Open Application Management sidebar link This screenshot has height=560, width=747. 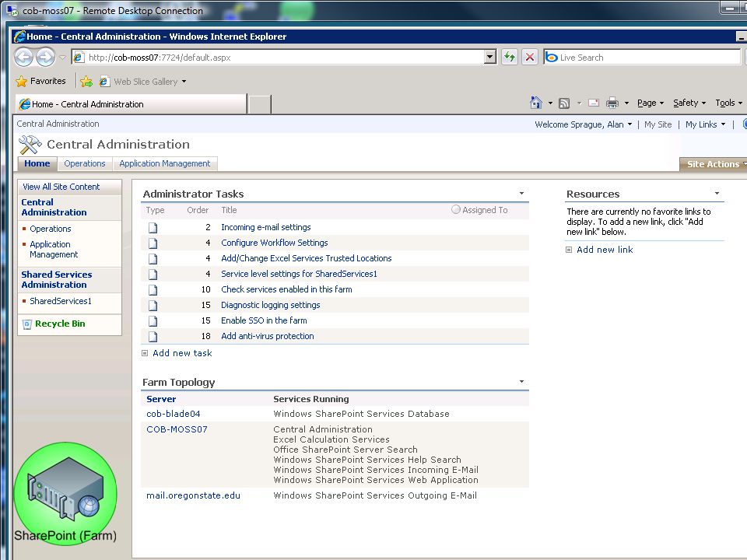pos(54,249)
